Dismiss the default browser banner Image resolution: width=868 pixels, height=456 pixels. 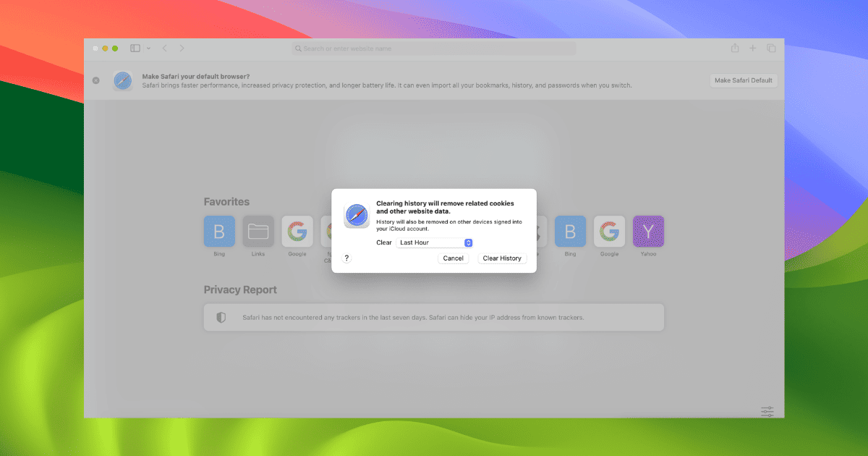(96, 80)
